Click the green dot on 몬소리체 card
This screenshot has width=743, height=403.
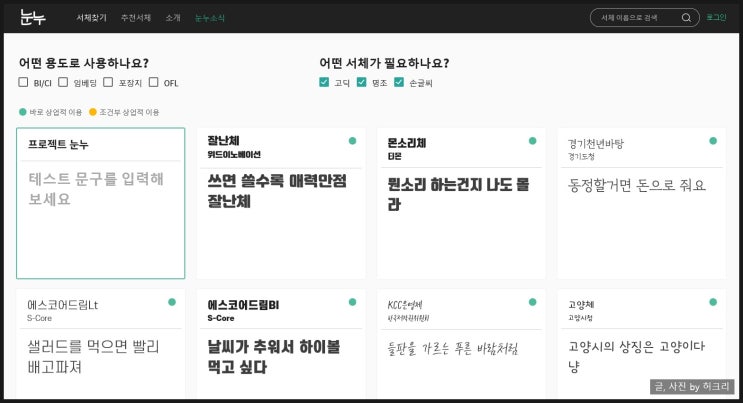point(533,141)
